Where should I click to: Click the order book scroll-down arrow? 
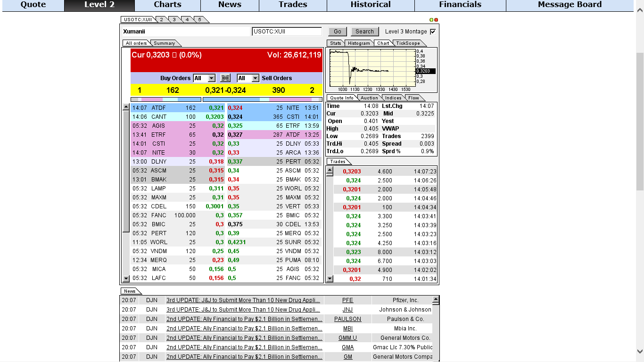pyautogui.click(x=126, y=279)
